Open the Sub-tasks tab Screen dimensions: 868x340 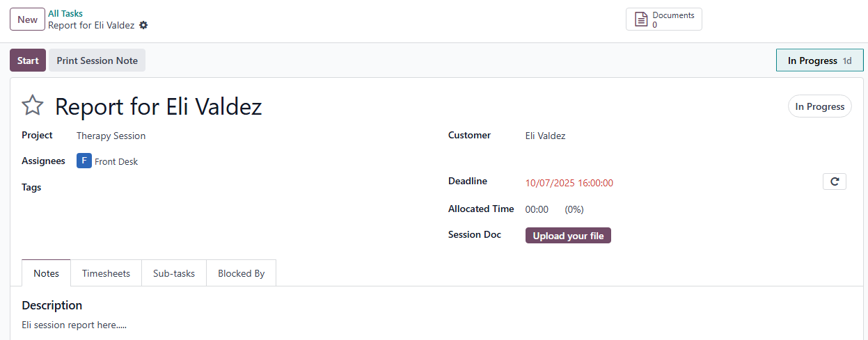[173, 273]
